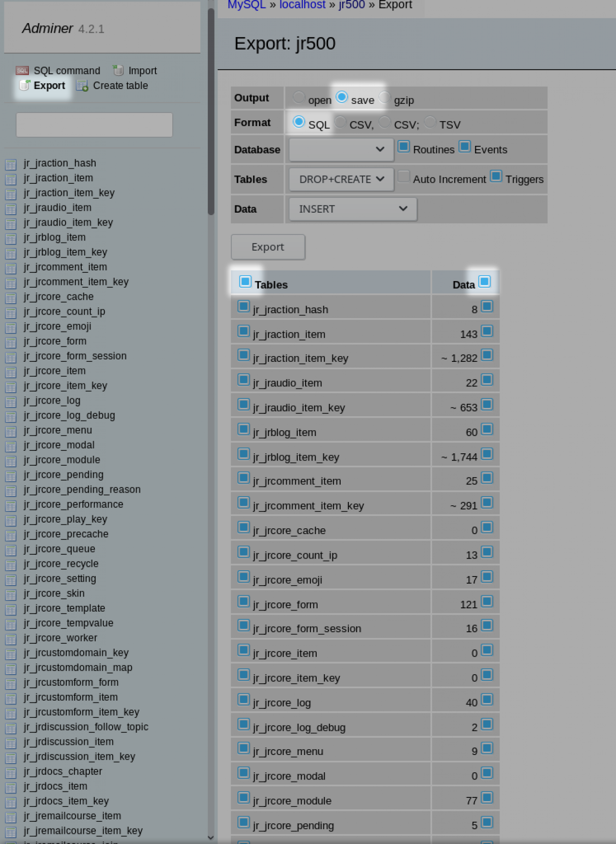Viewport: 616px width, 844px height.
Task: Select the 'gzip' output radio button
Action: 385,97
